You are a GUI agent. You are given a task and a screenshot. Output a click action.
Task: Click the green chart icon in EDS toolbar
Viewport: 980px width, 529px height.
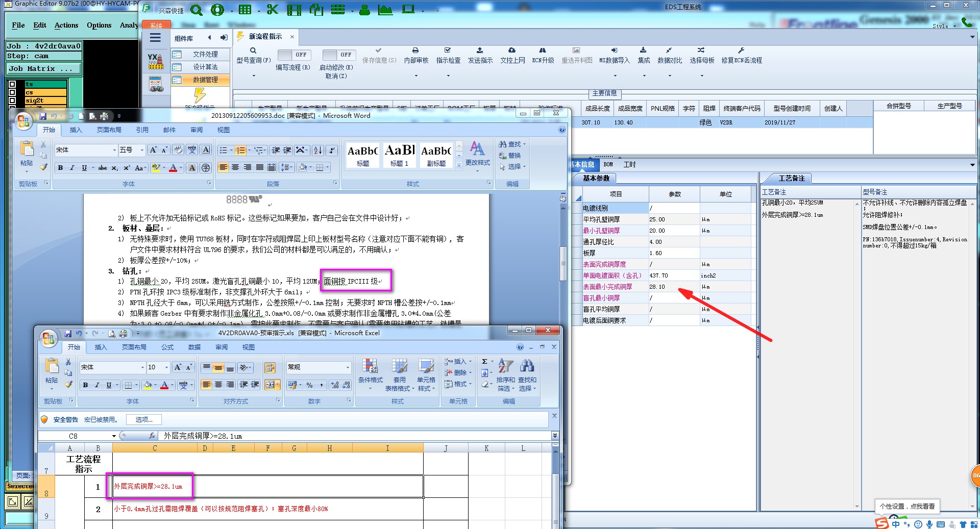click(x=385, y=10)
